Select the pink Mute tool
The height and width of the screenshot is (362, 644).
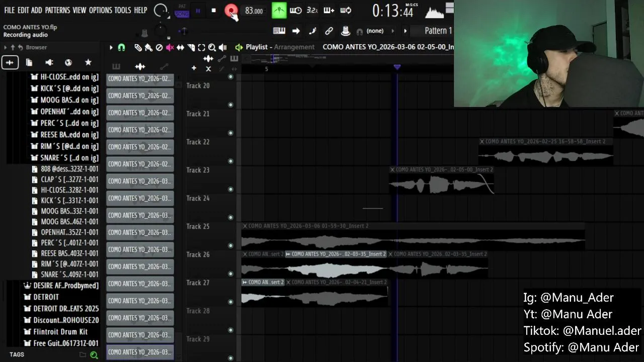170,47
